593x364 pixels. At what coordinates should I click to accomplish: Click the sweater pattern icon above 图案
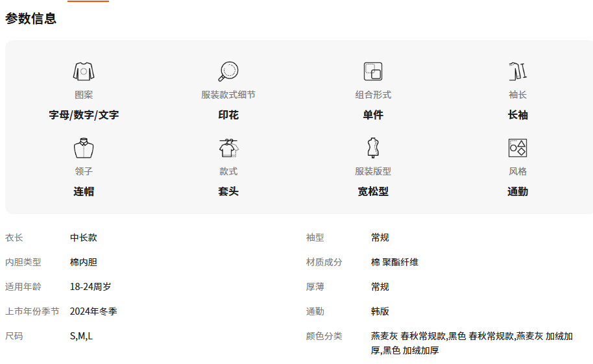click(x=84, y=71)
